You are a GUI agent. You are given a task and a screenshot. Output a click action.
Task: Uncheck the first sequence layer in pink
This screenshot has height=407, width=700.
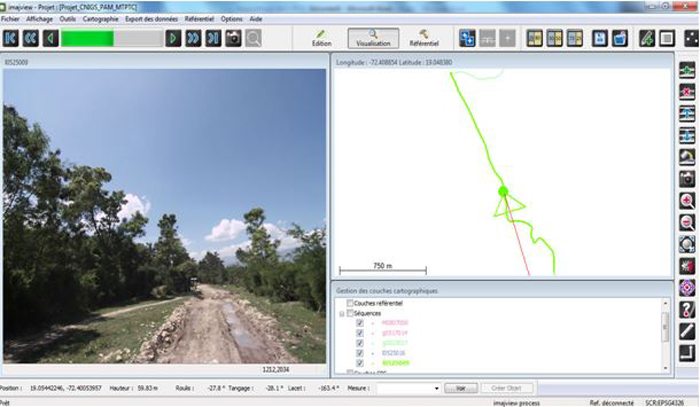pos(360,323)
